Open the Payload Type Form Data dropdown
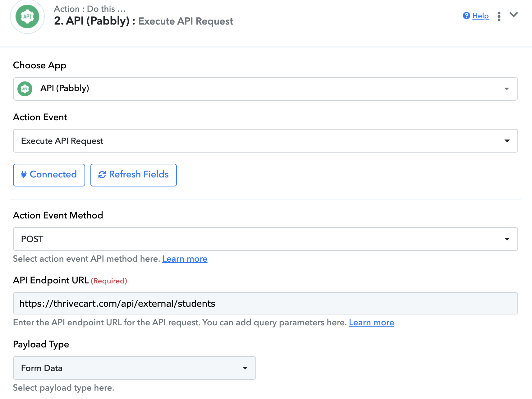Image resolution: width=532 pixels, height=399 pixels. (135, 368)
